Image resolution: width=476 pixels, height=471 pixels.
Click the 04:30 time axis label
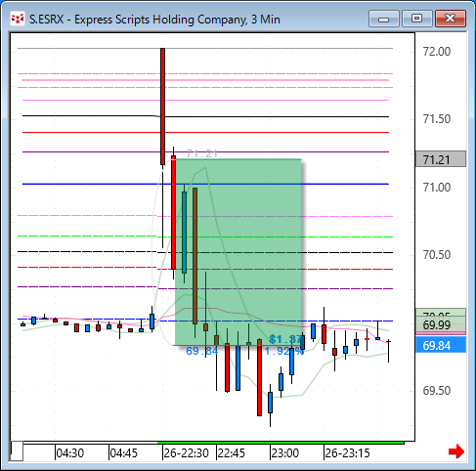tap(70, 453)
